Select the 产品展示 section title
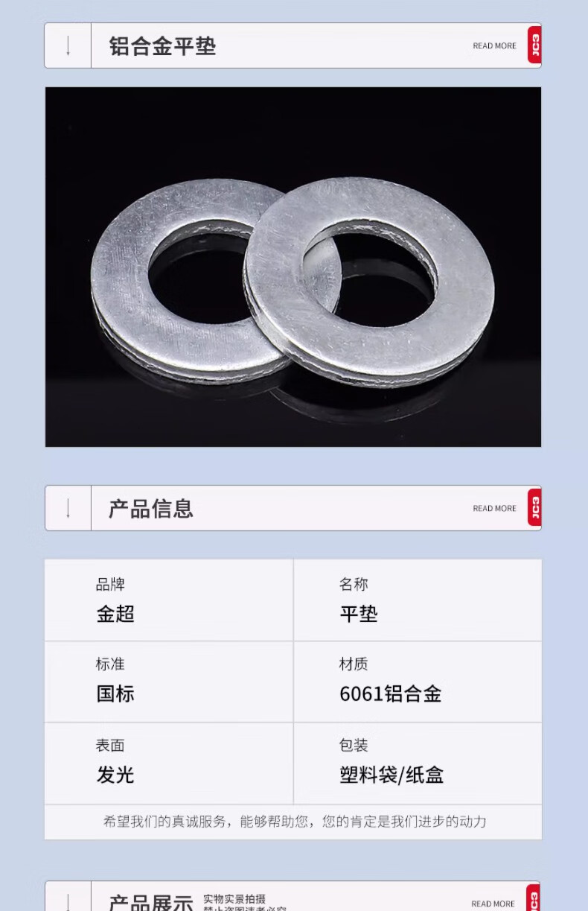Screen dimensions: 588x911 pos(151,902)
